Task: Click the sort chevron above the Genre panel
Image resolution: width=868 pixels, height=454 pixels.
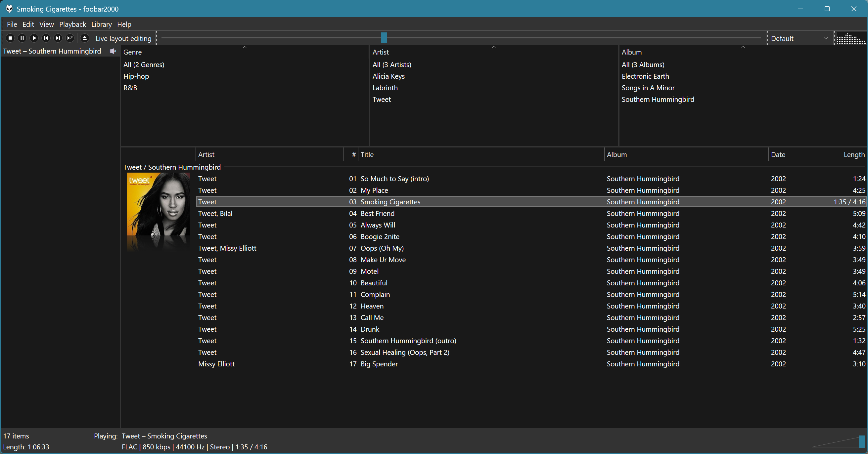Action: point(245,47)
